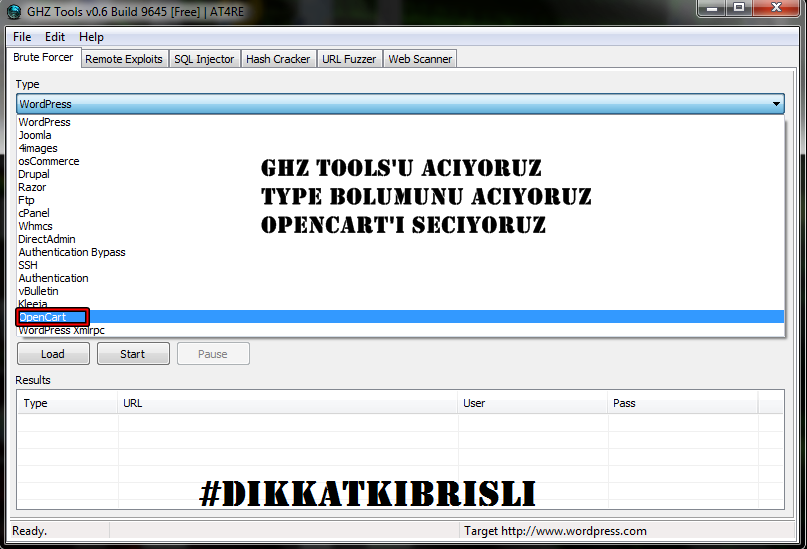Switch to the Brute Forcer tab

(x=43, y=57)
